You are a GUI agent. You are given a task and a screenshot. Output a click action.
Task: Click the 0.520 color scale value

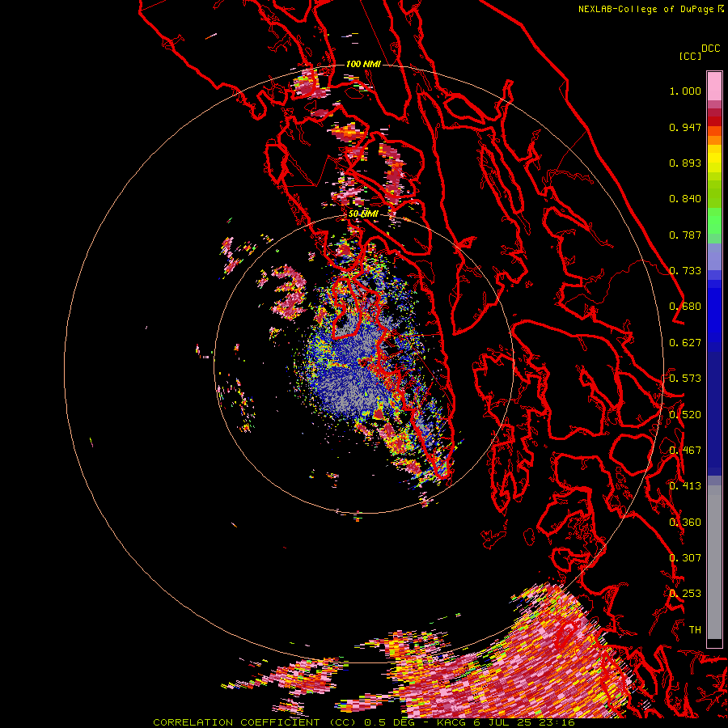[x=685, y=415]
